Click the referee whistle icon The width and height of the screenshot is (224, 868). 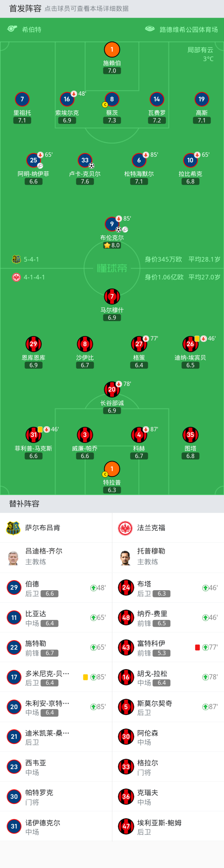pyautogui.click(x=12, y=29)
